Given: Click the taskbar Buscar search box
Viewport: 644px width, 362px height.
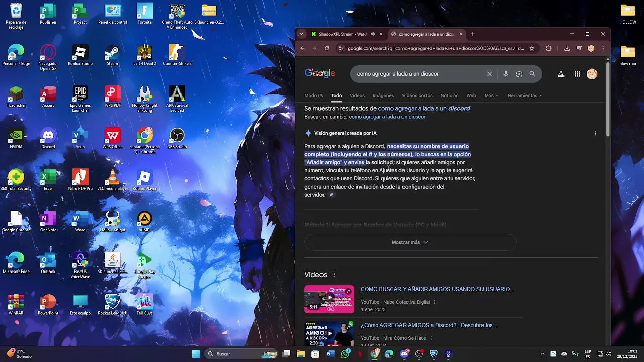Looking at the screenshot, I should point(242,354).
